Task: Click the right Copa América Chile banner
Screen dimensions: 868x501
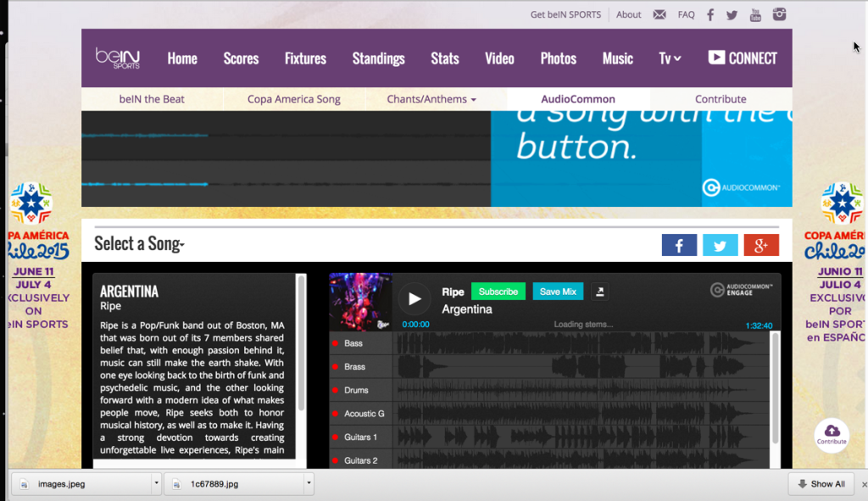Action: coord(836,263)
